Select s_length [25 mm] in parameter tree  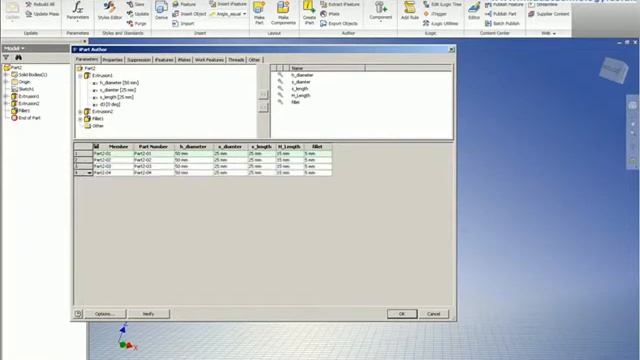point(117,97)
